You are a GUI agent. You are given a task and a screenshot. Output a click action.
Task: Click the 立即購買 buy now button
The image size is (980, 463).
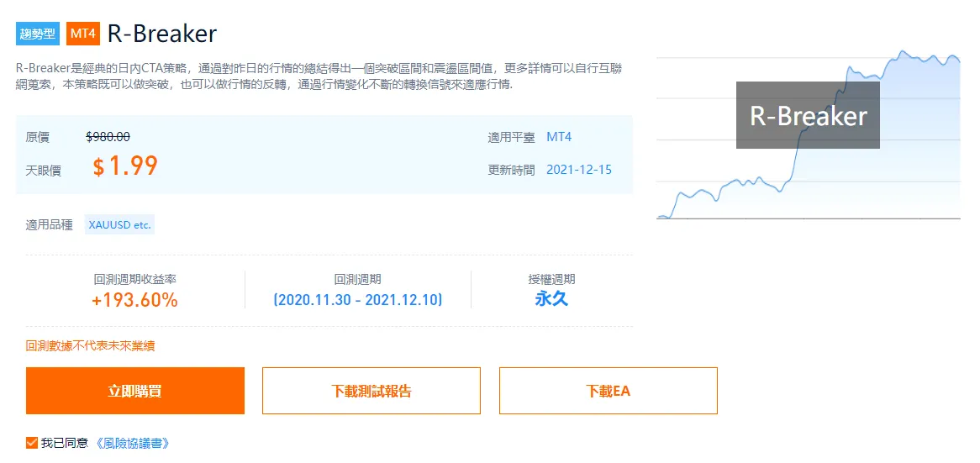pos(135,391)
